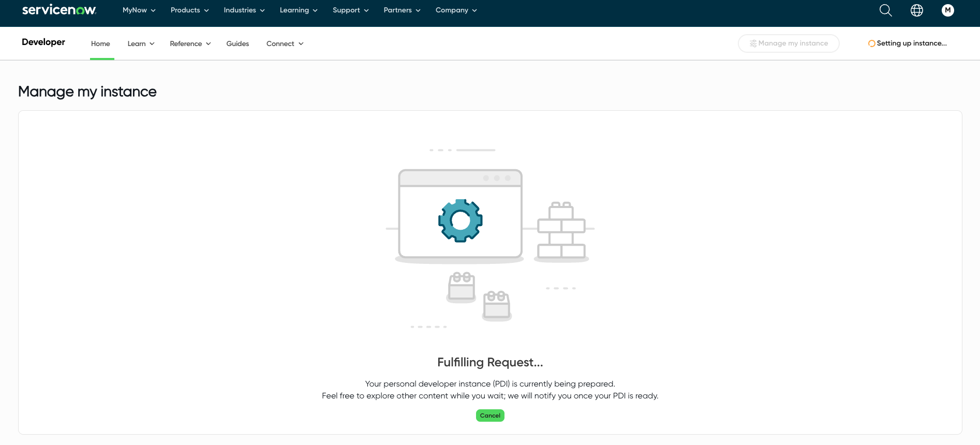
Task: Open the Learn dropdown in Developer nav
Action: (141, 44)
